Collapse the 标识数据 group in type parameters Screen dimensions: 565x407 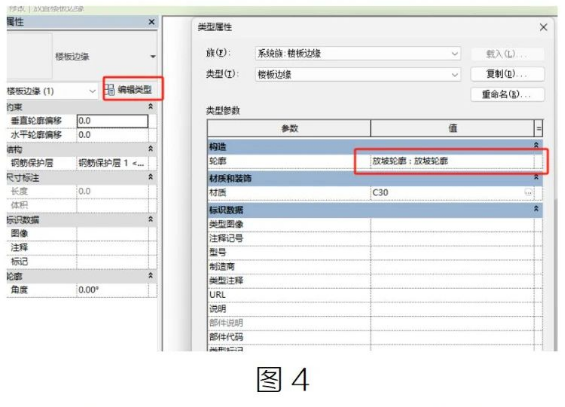(536, 209)
